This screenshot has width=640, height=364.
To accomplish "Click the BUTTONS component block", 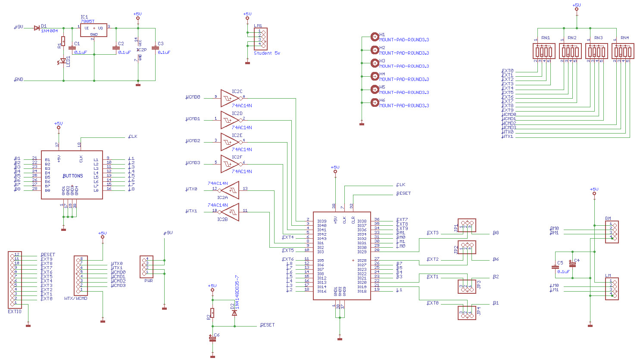I will [72, 175].
